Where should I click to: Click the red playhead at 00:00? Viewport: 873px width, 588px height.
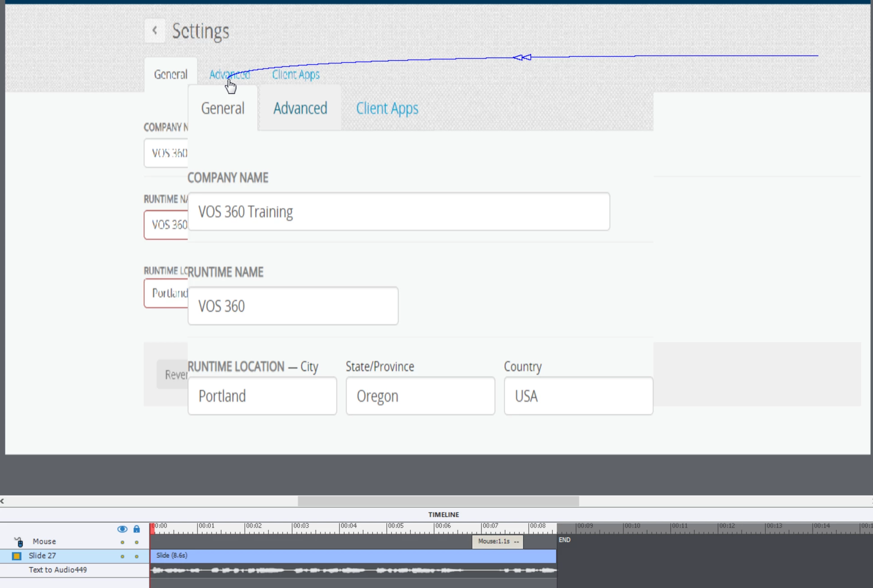coord(152,528)
